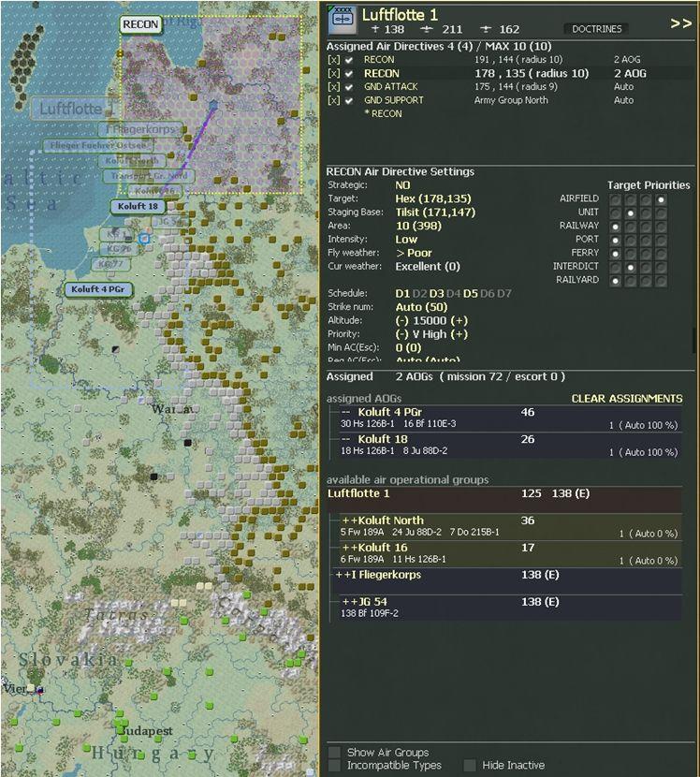Viewport: 700px width, 777px height.
Task: Click the I. Fliegerkorps map label
Action: point(141,129)
